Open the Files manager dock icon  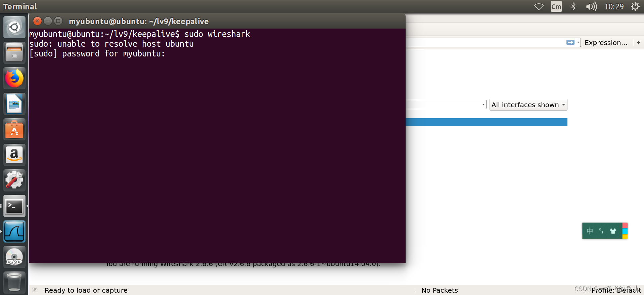tap(14, 53)
